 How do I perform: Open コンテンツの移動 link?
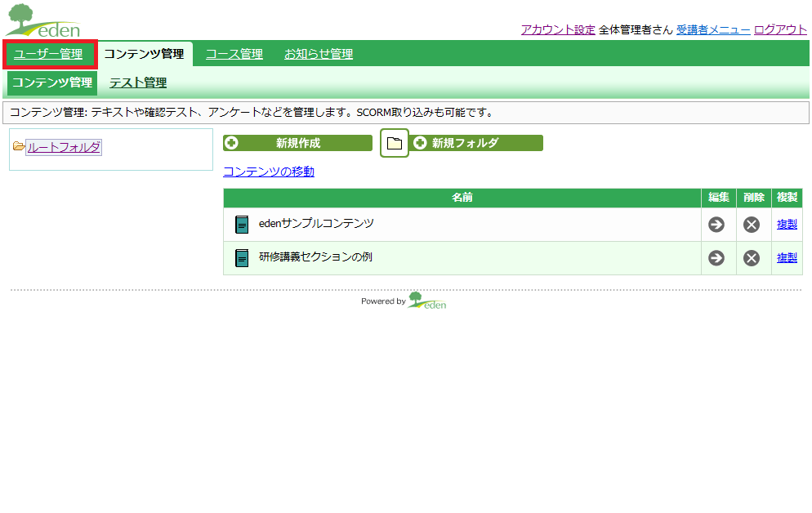pos(269,172)
